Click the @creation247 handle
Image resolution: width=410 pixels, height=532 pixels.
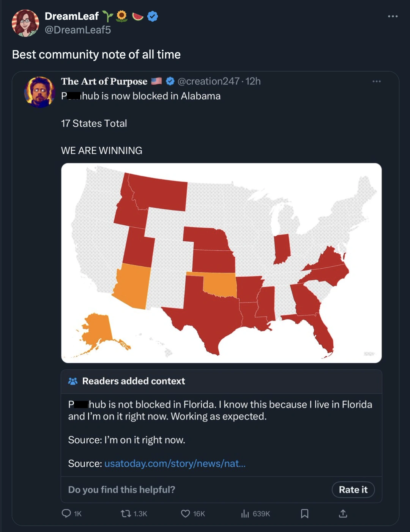[208, 81]
